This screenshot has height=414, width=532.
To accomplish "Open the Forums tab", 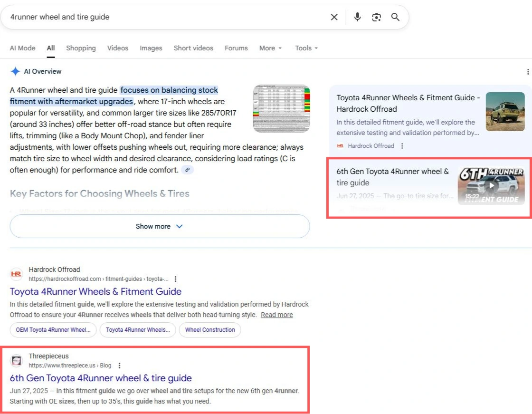I will 236,48.
